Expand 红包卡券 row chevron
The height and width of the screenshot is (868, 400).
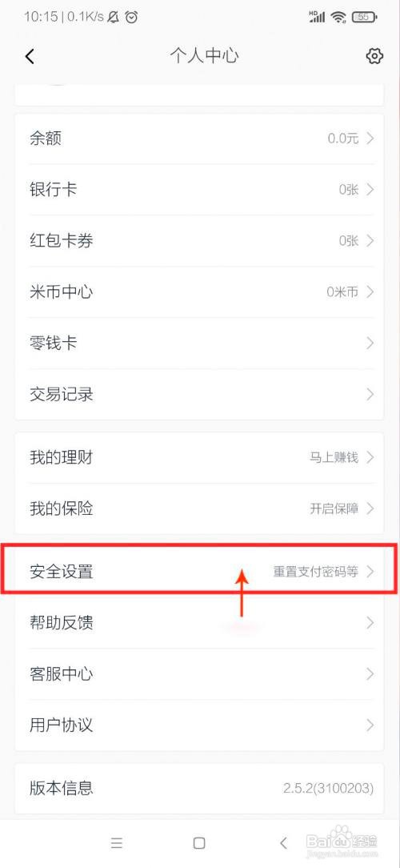tap(370, 241)
